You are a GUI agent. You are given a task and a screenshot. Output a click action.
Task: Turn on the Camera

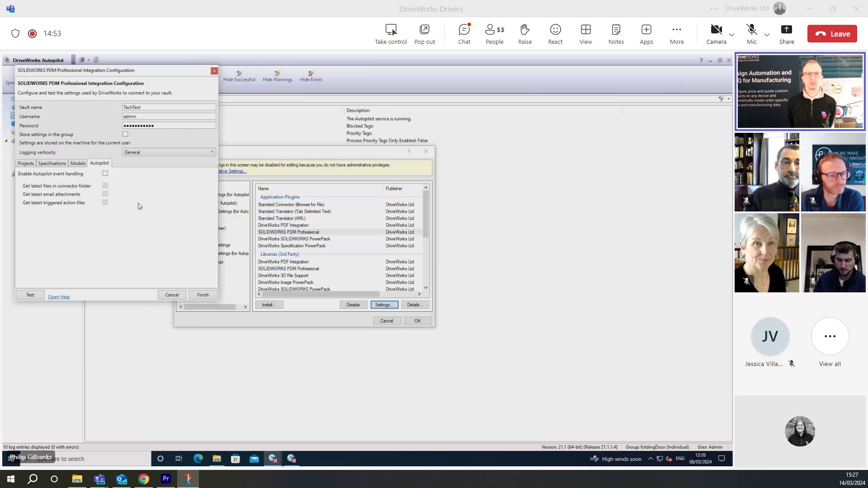click(x=716, y=34)
